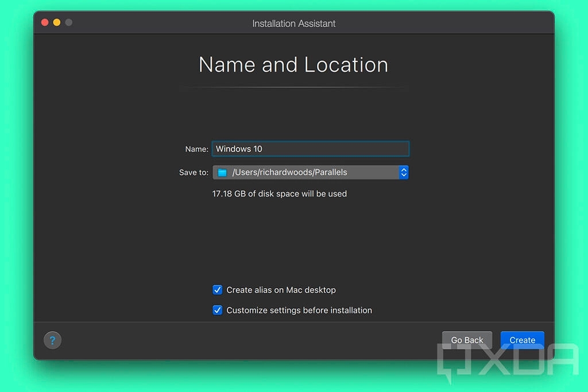
Task: Close the Installation Assistant window with red button
Action: 45,22
